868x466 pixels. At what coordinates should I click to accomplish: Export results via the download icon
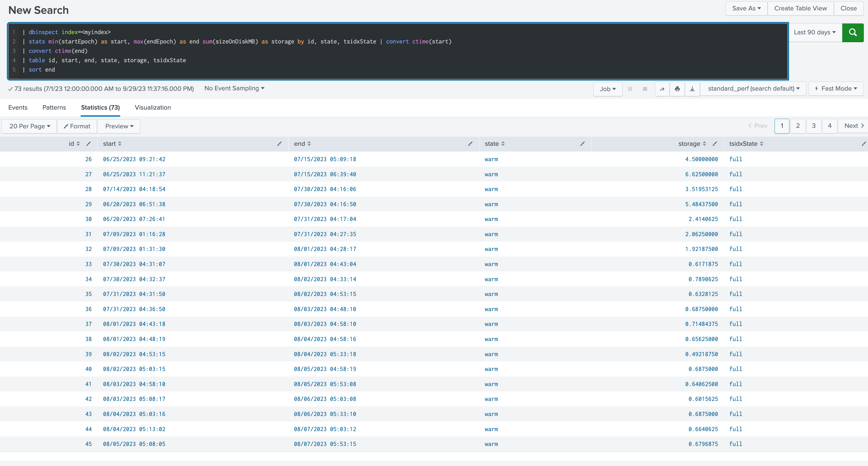click(692, 89)
